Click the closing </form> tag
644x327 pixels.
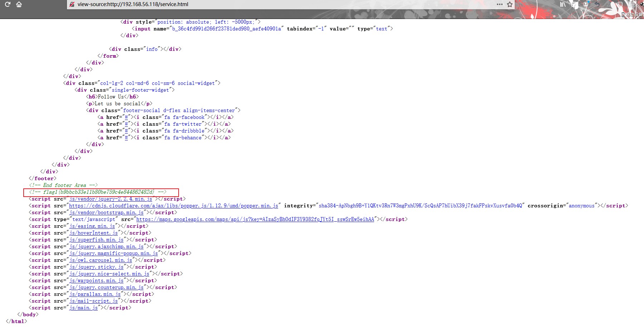tap(108, 56)
